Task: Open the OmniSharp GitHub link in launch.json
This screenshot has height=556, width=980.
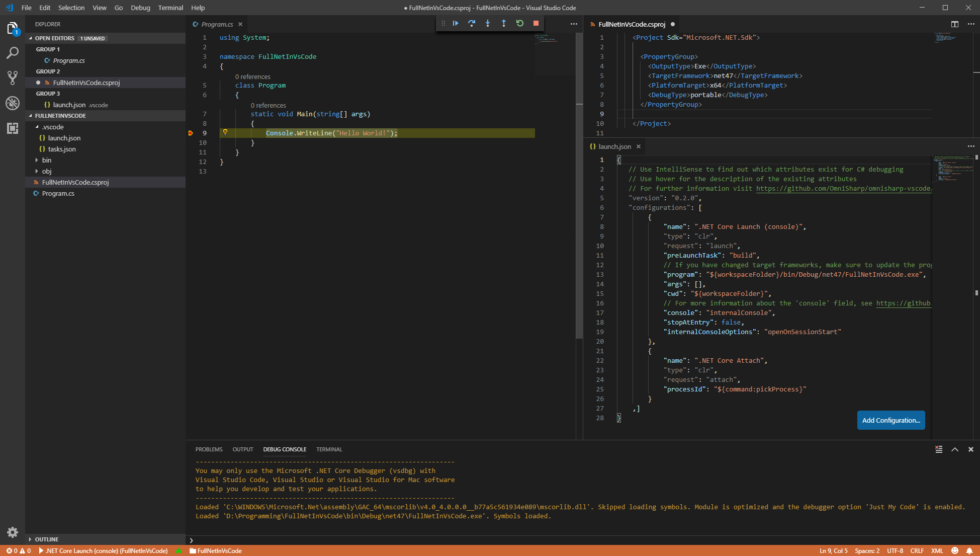Action: click(x=843, y=189)
